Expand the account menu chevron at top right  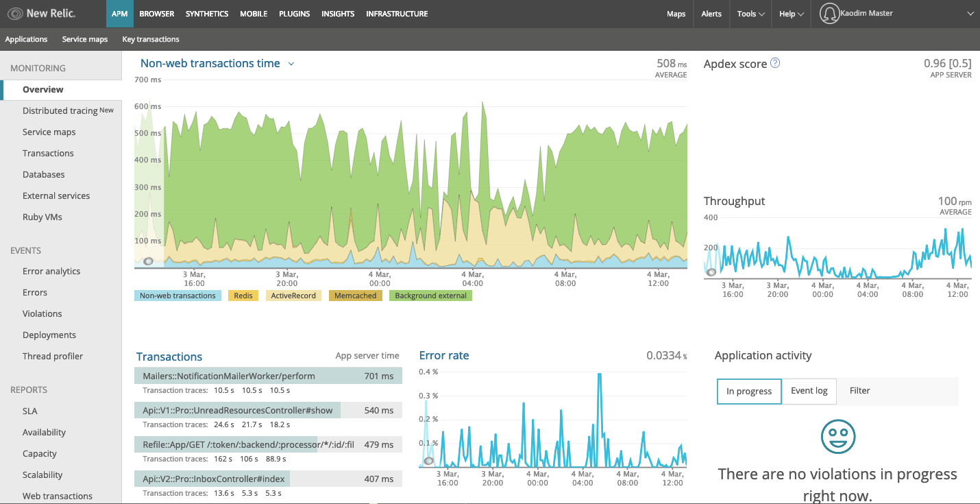tap(970, 14)
